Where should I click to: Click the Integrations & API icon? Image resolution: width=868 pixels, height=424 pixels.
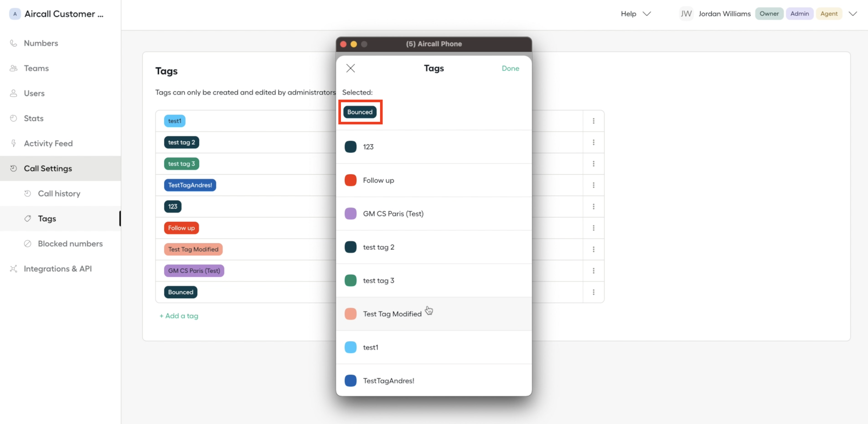click(x=14, y=269)
